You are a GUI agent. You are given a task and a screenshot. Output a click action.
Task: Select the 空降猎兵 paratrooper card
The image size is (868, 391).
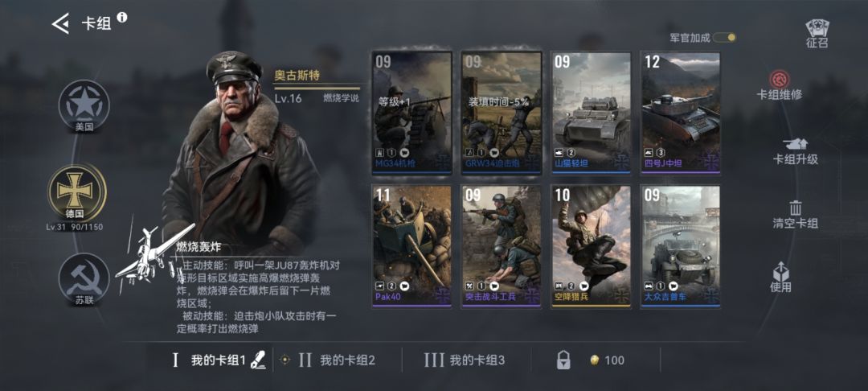[592, 246]
